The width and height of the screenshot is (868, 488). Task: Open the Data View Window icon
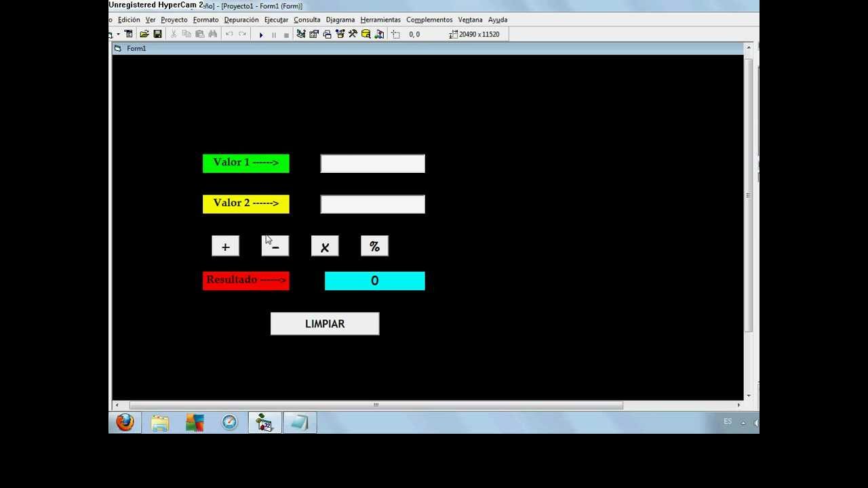pyautogui.click(x=366, y=34)
